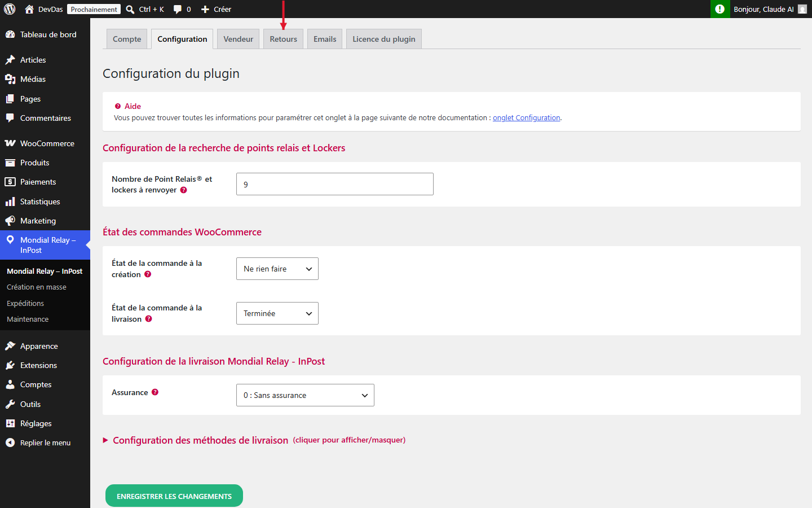This screenshot has width=812, height=508.
Task: Click the État des commandes WooCommerce heading
Action: pos(182,232)
